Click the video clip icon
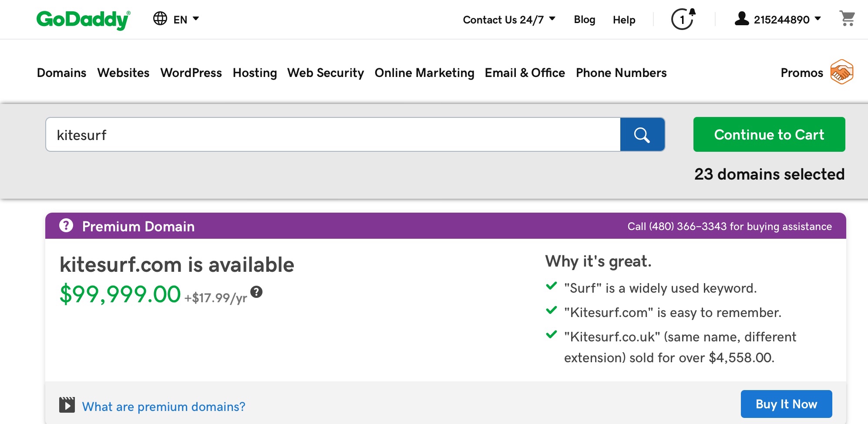868x424 pixels. pos(67,405)
